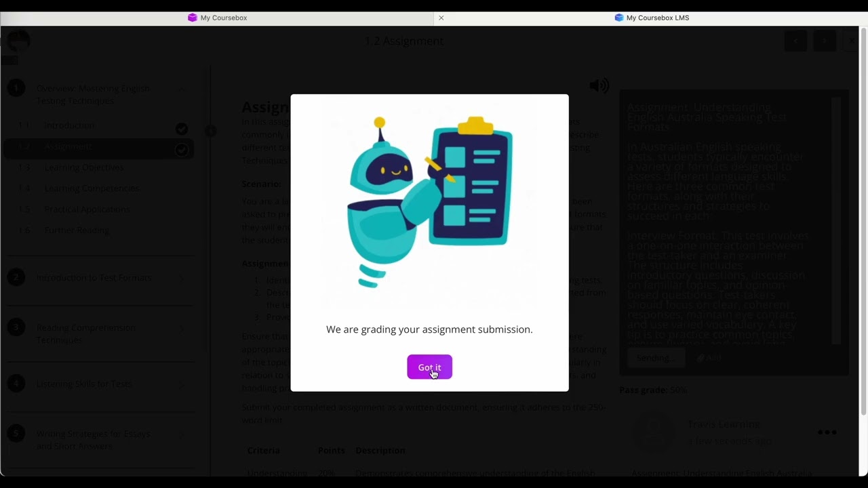This screenshot has width=868, height=488.
Task: Click the Sending... submit button
Action: (656, 358)
